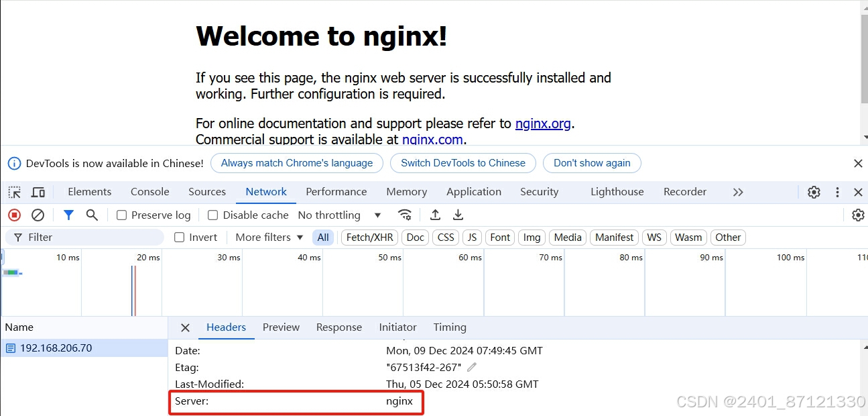Select the Headers details tab
Screen dimensions: 868x416
pos(226,327)
